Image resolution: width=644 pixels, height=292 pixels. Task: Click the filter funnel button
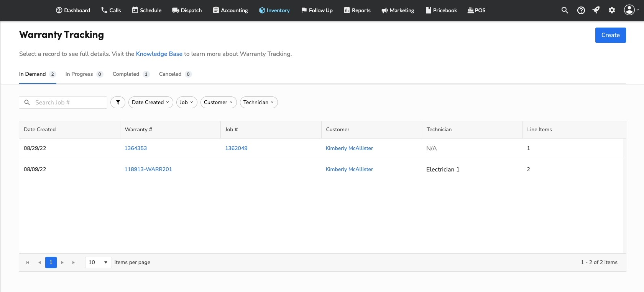tap(118, 102)
